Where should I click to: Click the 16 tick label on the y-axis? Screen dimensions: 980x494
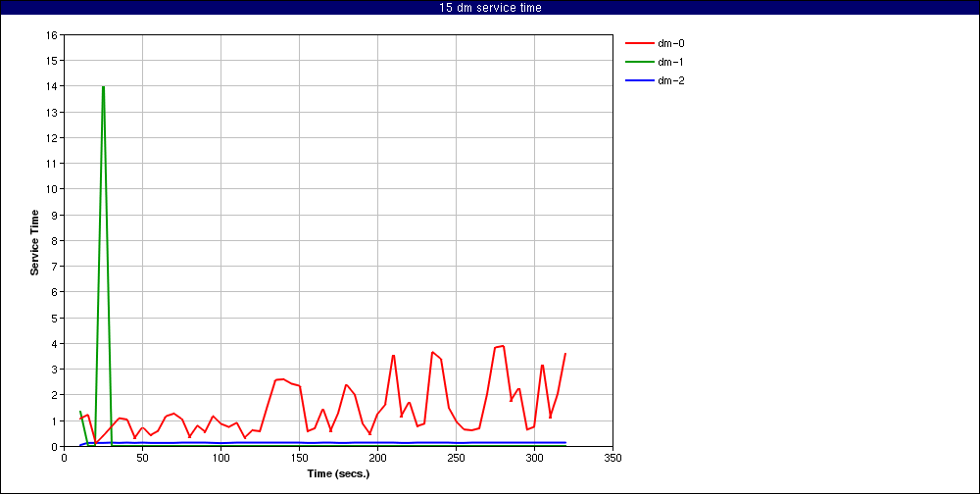52,34
